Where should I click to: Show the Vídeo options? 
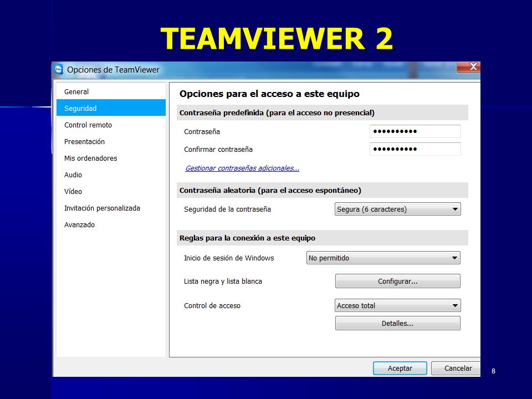click(x=111, y=191)
